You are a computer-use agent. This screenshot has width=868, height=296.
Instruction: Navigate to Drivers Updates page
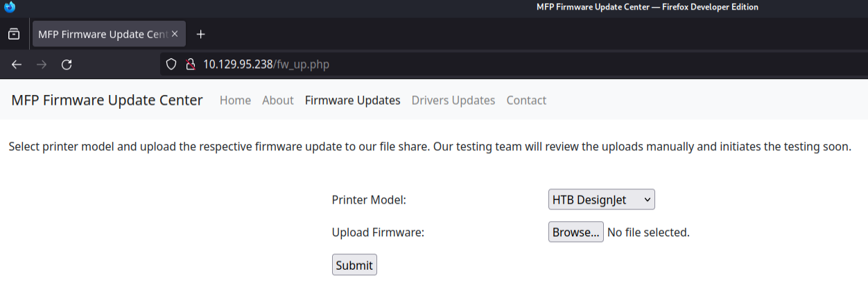click(x=453, y=101)
